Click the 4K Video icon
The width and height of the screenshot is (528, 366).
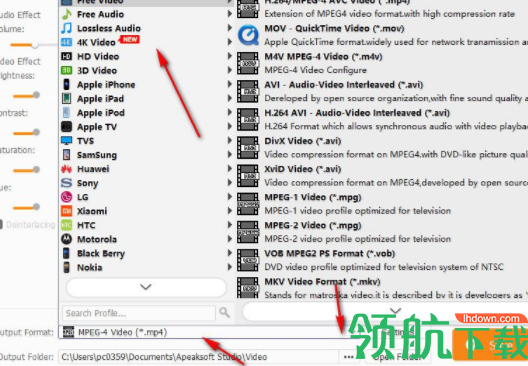click(x=66, y=42)
